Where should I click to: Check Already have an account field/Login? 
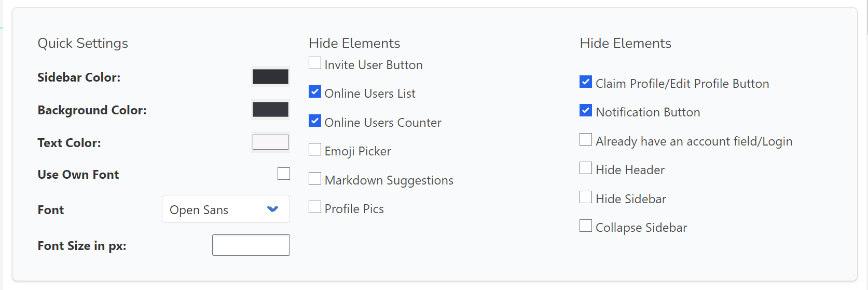pos(586,140)
